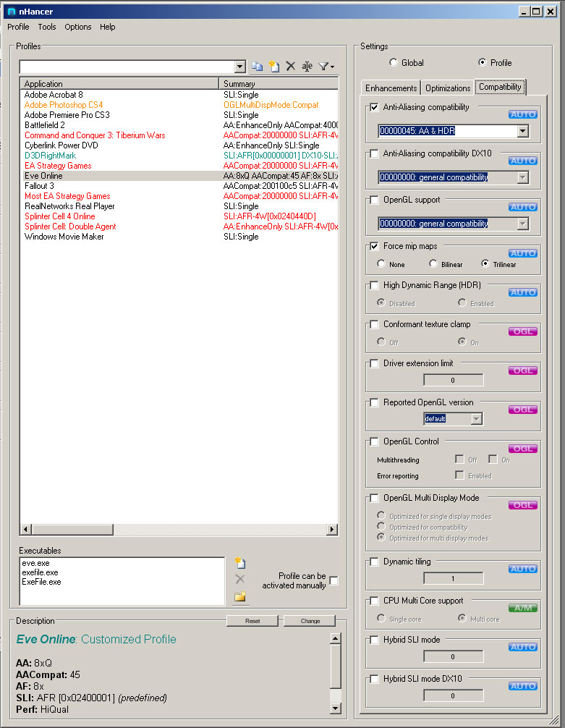Open the Profile menu

pyautogui.click(x=18, y=27)
